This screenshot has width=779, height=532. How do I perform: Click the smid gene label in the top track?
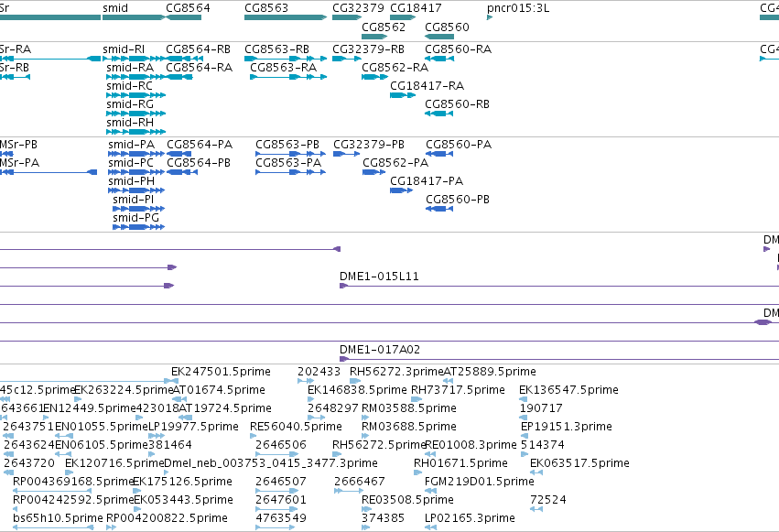[115, 8]
